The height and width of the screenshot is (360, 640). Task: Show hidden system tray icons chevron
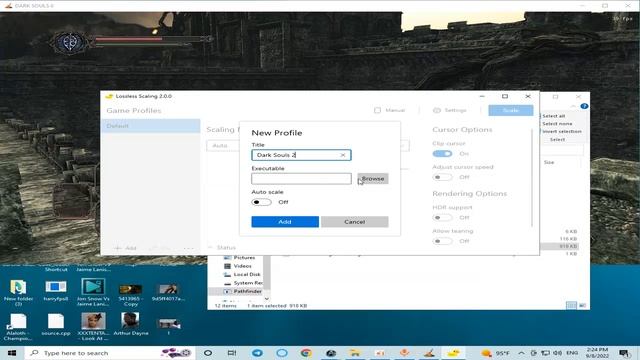(521, 353)
